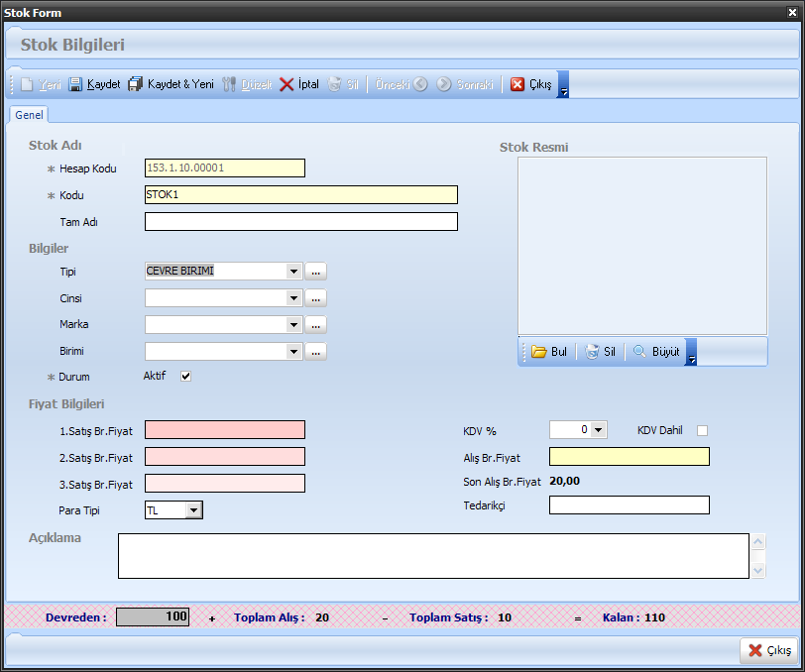Click the Çıkış icon in top toolbar
The height and width of the screenshot is (672, 805).
coord(517,85)
